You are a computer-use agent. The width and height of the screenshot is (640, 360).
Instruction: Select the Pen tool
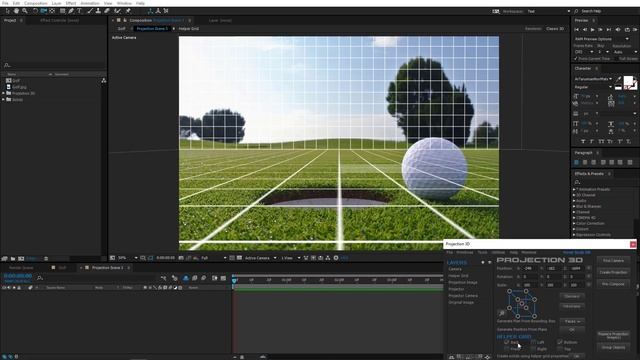pos(71,11)
